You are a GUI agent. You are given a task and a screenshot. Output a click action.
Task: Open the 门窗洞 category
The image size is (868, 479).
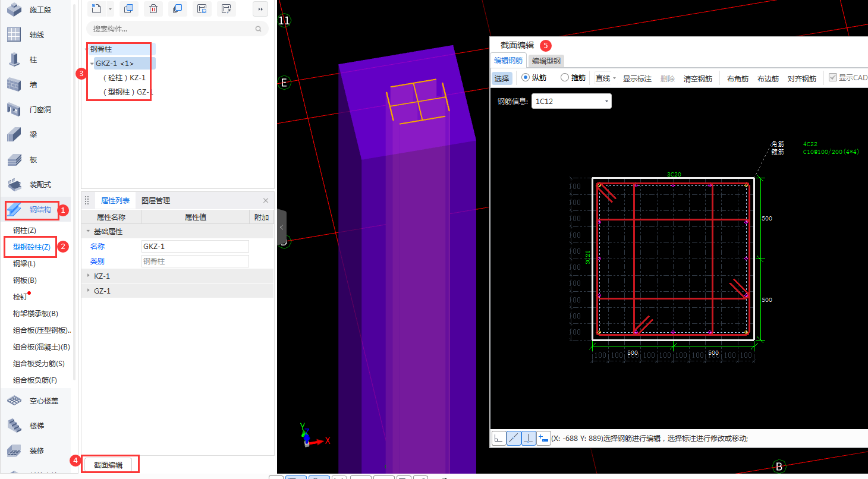point(36,110)
